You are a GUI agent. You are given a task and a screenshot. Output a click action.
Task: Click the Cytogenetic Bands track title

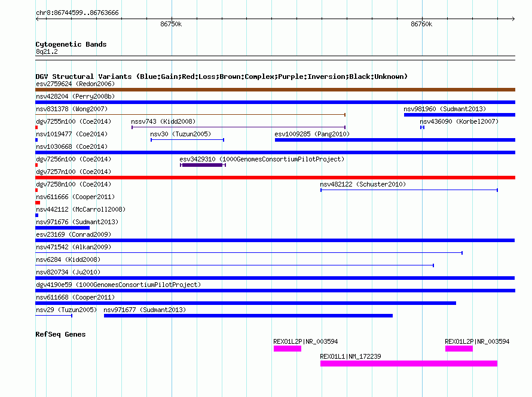71,44
